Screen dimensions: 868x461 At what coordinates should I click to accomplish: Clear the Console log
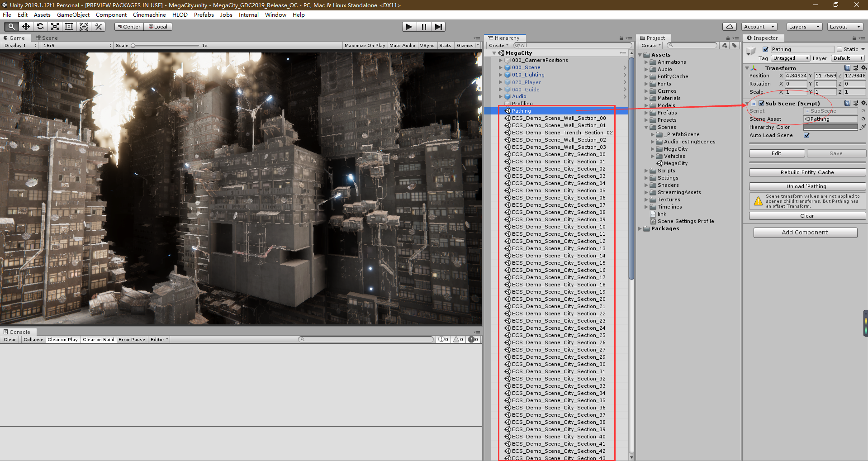coord(10,339)
